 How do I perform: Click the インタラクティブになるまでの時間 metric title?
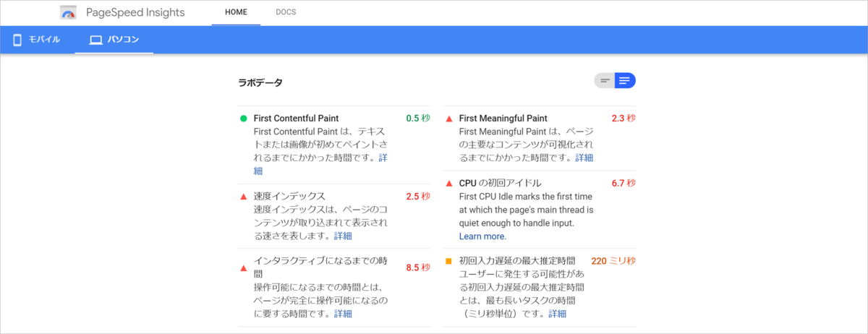tap(320, 267)
